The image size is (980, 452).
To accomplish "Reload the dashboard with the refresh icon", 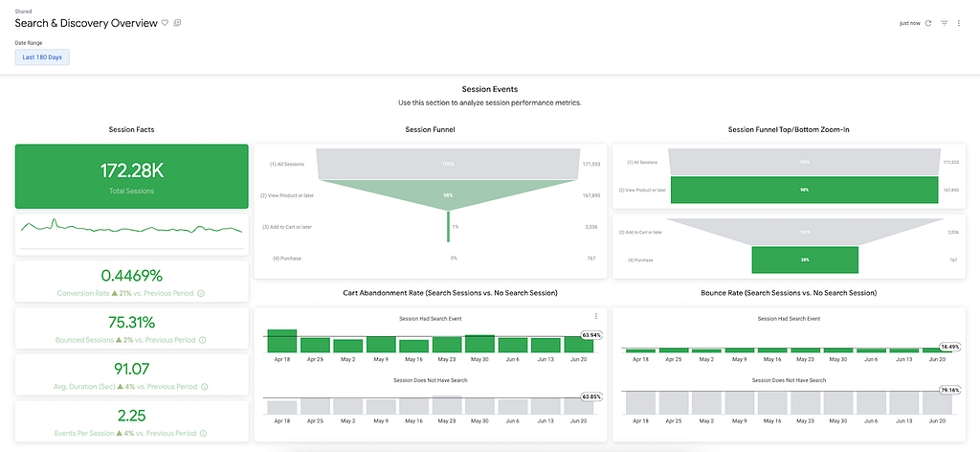I will click(928, 23).
